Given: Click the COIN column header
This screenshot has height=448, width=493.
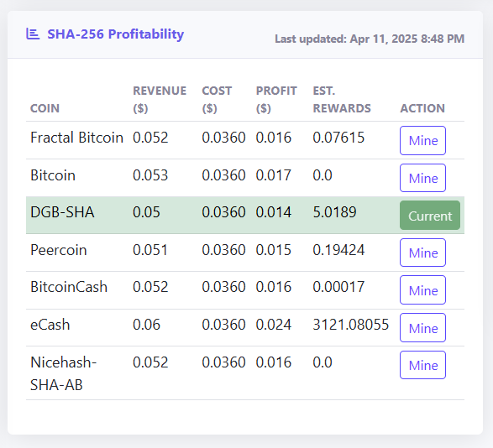Looking at the screenshot, I should [45, 108].
